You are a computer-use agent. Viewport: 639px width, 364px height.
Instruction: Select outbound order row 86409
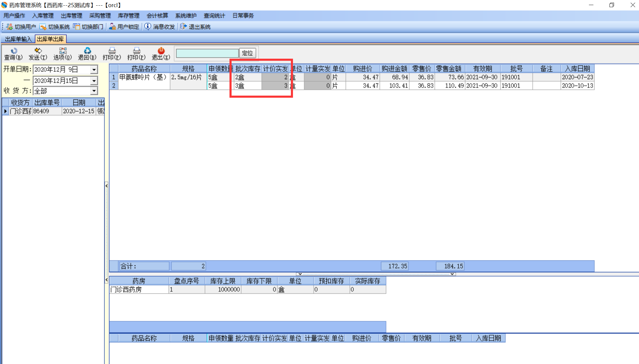(x=41, y=111)
